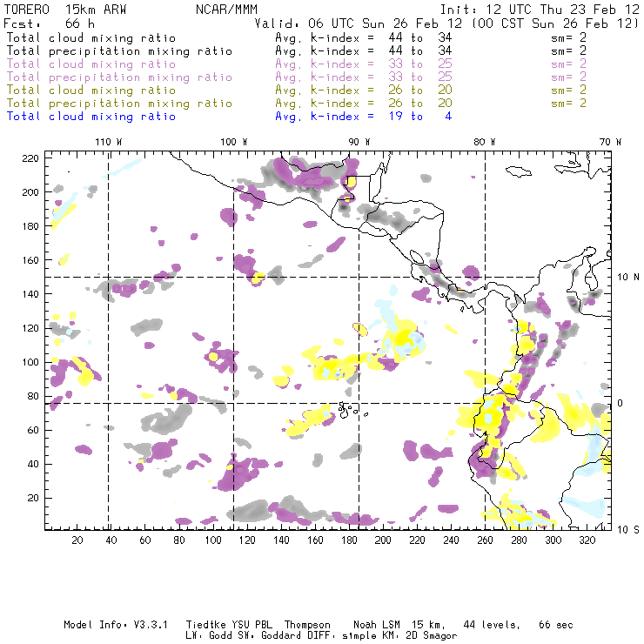Select the 'LW: Godd' text
This screenshot has width=644, height=644.
210,636
